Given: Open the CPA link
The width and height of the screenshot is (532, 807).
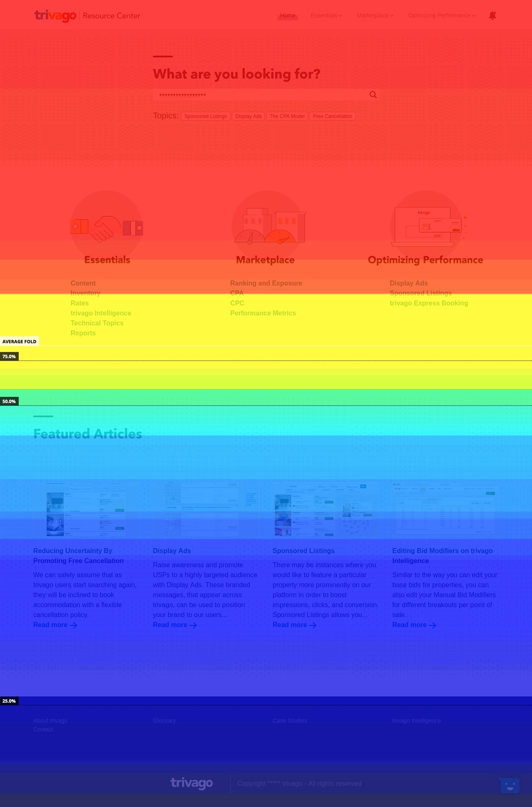Looking at the screenshot, I should point(237,293).
